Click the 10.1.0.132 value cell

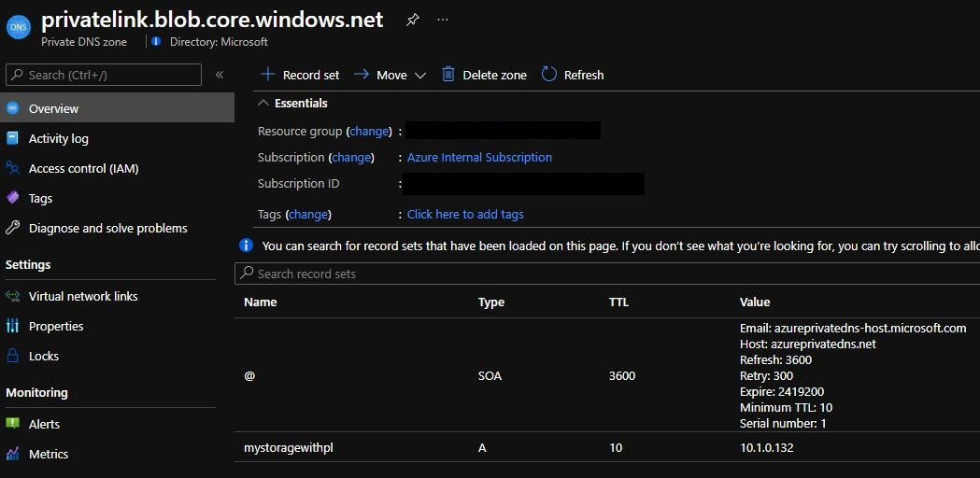click(x=766, y=448)
